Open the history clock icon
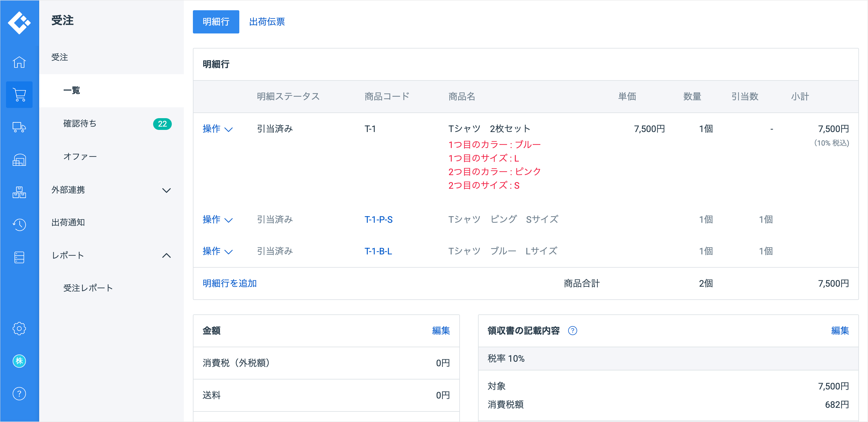Screen dimensions: 868x422 (x=19, y=225)
